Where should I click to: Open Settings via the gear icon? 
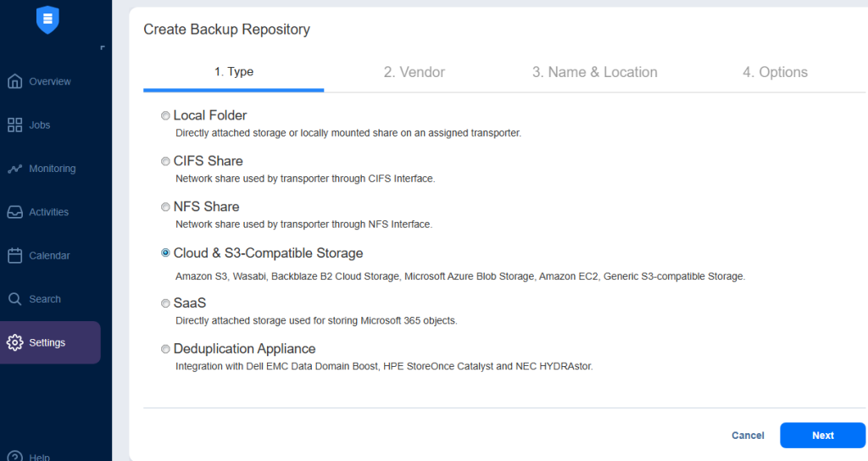15,342
